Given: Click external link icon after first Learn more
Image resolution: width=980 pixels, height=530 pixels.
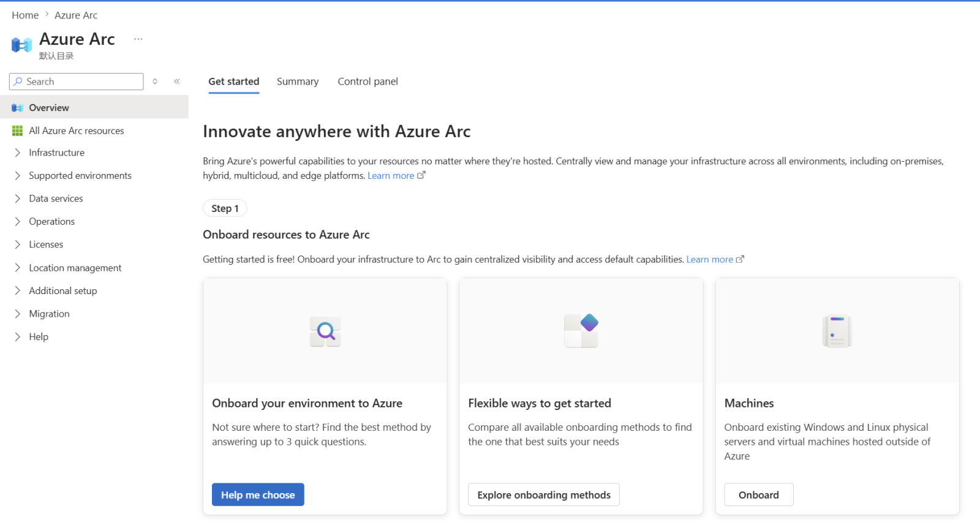Looking at the screenshot, I should 421,175.
